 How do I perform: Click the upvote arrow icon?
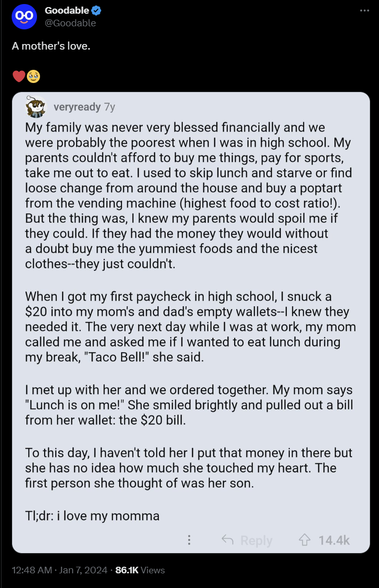click(x=305, y=540)
